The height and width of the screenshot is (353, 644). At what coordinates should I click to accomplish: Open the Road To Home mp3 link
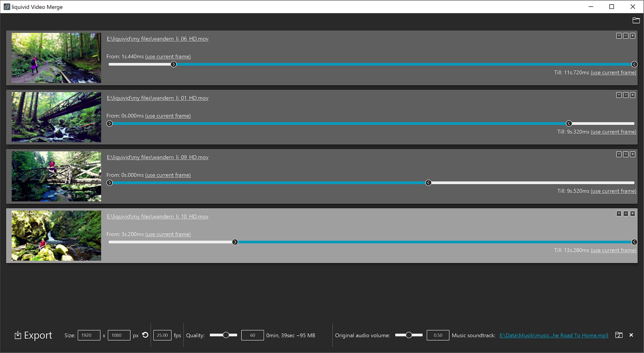coord(553,335)
